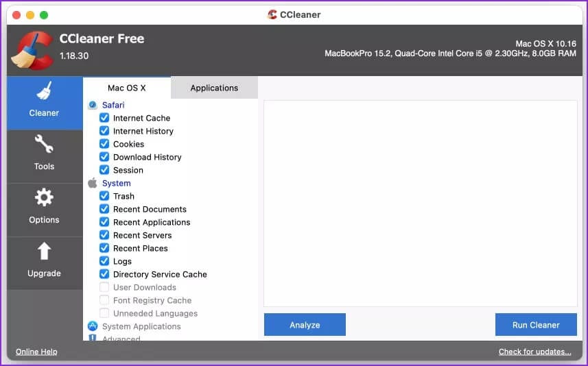Click the Tools sidebar label
This screenshot has height=366, width=588.
tap(44, 166)
